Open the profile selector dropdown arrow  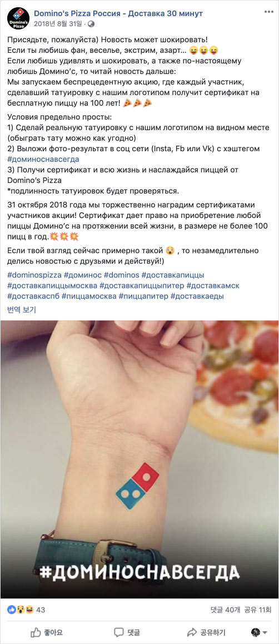[265, 632]
